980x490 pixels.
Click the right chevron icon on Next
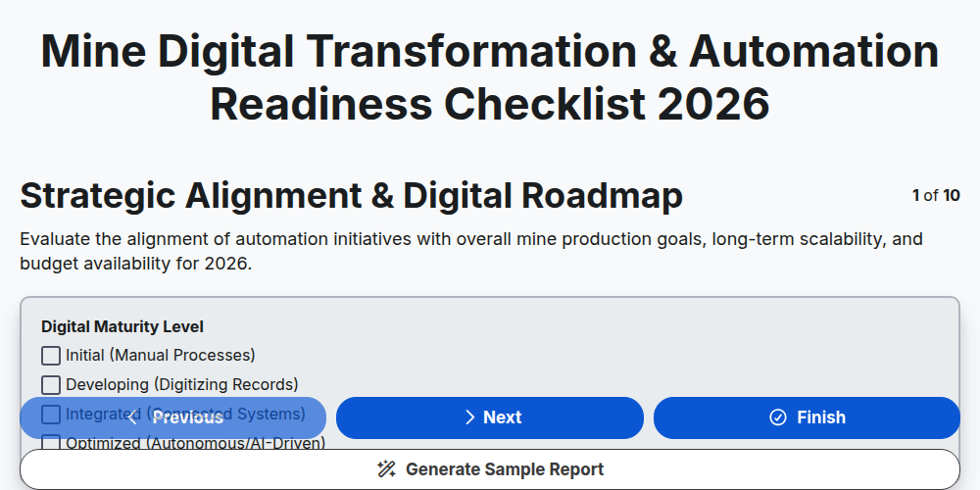[470, 417]
